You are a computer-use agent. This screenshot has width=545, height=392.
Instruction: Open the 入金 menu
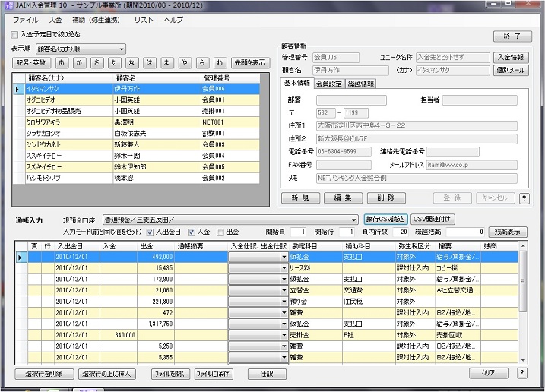[x=55, y=20]
